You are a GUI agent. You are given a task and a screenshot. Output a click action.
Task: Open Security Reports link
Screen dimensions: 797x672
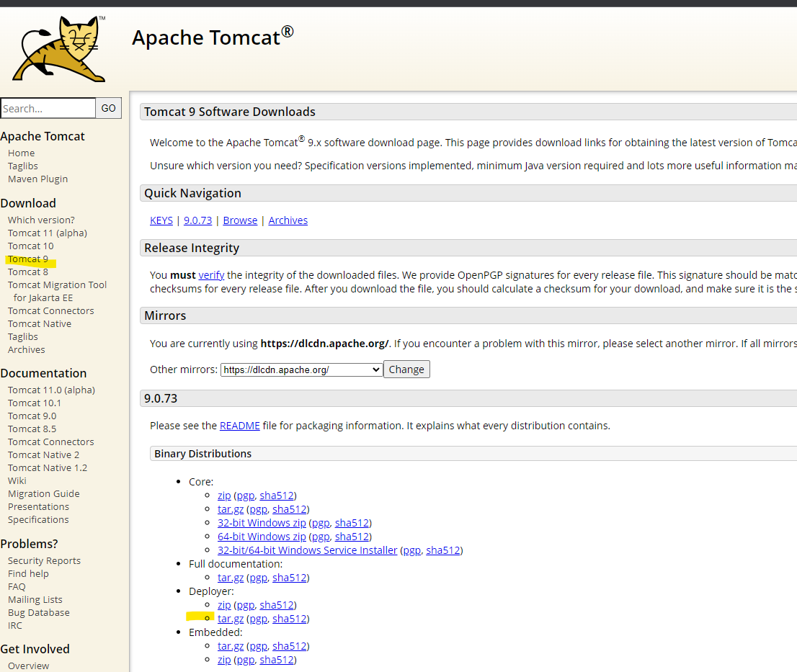click(x=44, y=561)
